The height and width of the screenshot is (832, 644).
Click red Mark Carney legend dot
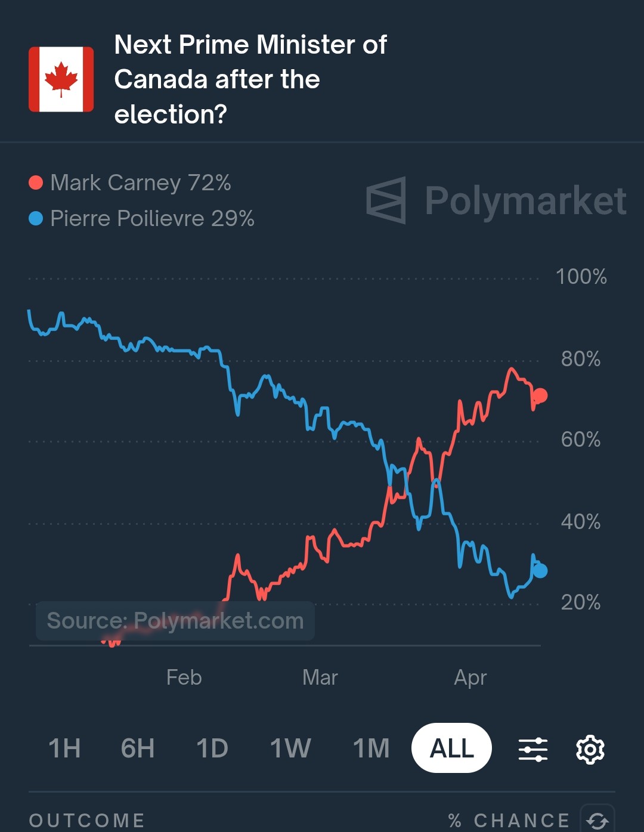click(36, 183)
